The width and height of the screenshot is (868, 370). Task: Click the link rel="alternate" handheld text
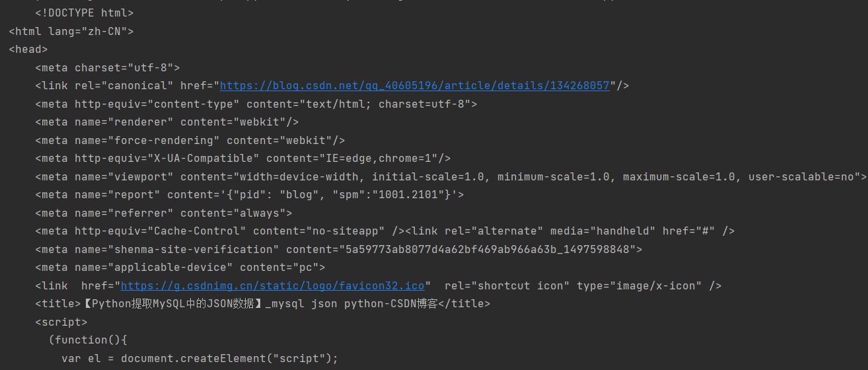569,231
